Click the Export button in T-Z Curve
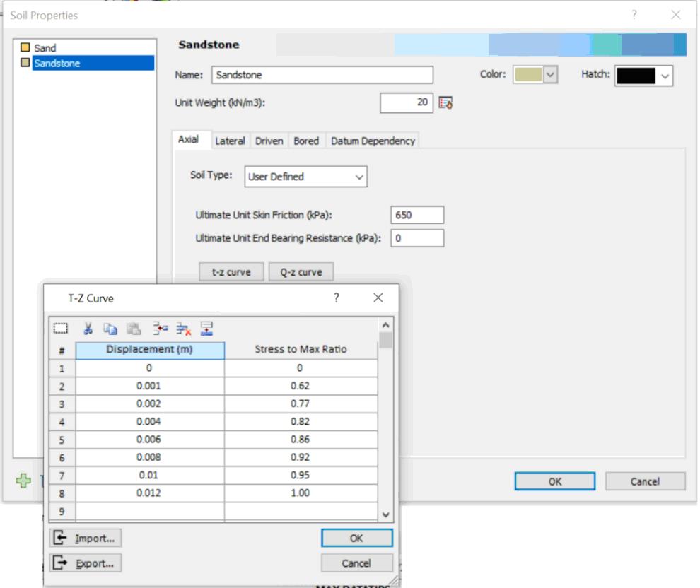The height and width of the screenshot is (588, 700). (x=86, y=563)
